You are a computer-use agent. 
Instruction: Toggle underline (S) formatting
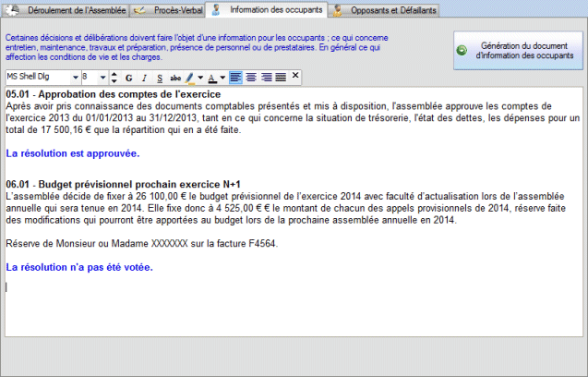tap(160, 78)
